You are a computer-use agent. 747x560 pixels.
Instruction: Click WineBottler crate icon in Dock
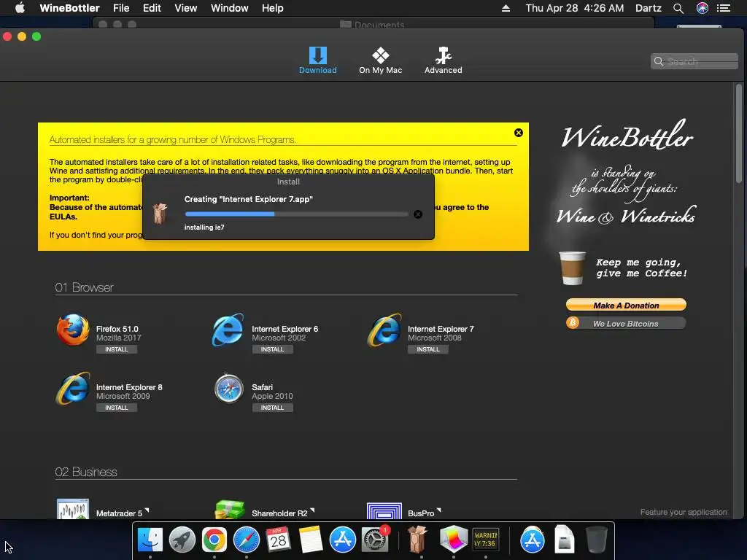[417, 540]
